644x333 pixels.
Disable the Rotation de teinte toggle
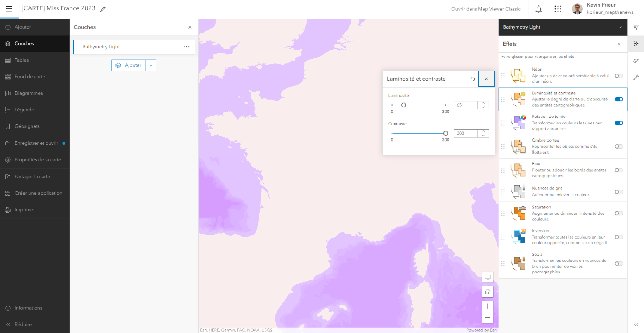[x=618, y=123]
